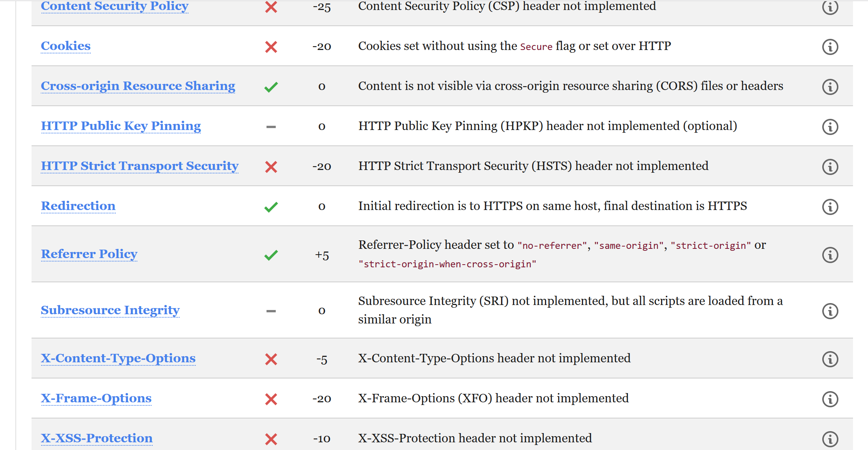Open HTTP Strict Transport Security link

click(x=140, y=166)
